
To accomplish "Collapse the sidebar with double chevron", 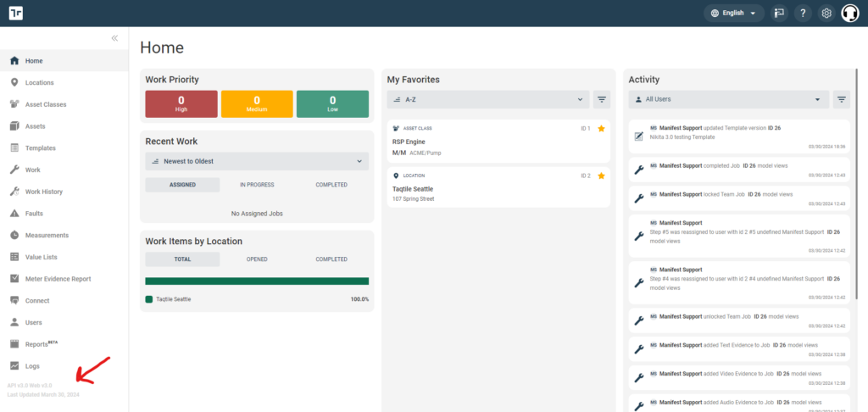I will point(114,38).
